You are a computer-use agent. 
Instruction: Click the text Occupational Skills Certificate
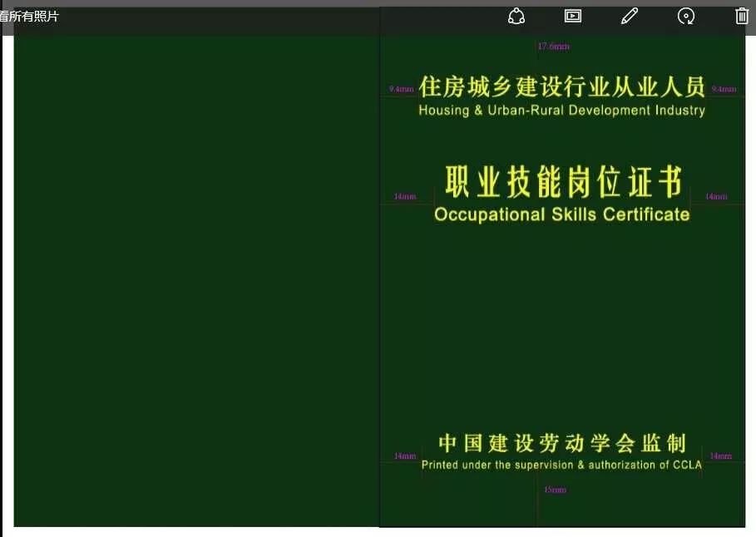coord(561,214)
